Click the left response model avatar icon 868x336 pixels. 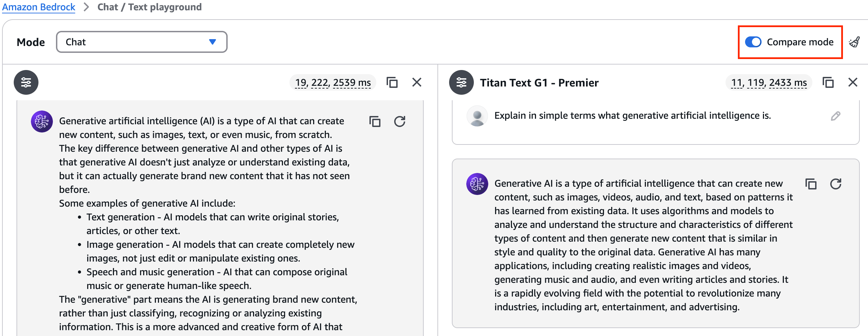[42, 121]
